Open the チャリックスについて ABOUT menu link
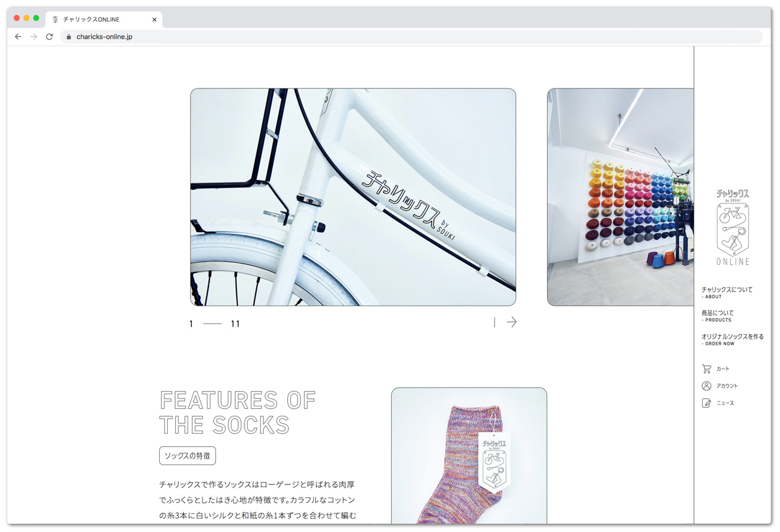This screenshot has height=532, width=780. pos(727,293)
